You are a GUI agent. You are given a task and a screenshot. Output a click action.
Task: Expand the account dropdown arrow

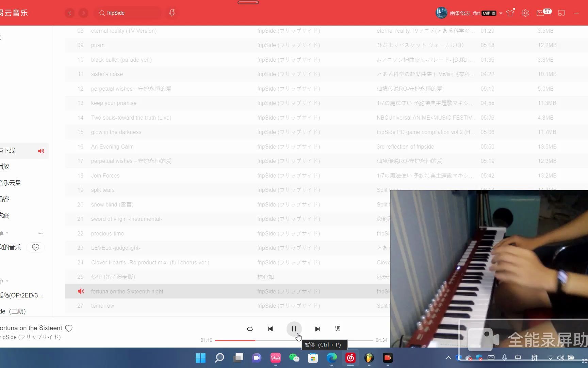[501, 13]
